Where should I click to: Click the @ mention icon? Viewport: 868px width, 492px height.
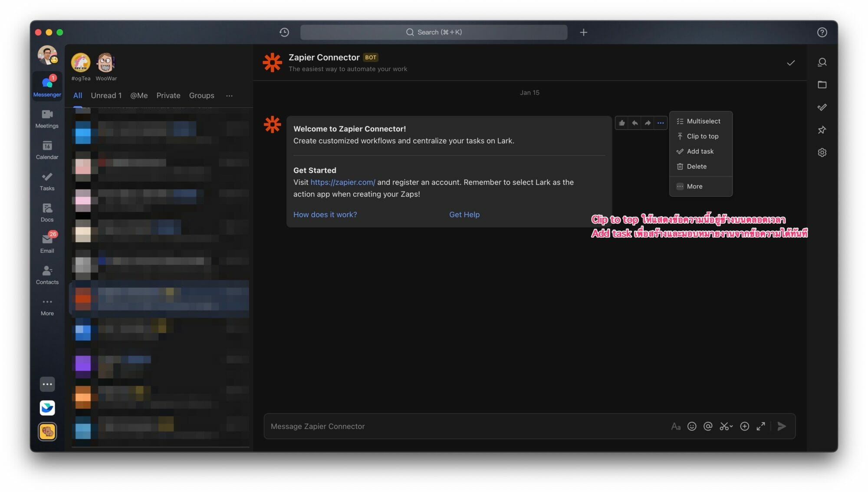click(x=708, y=426)
